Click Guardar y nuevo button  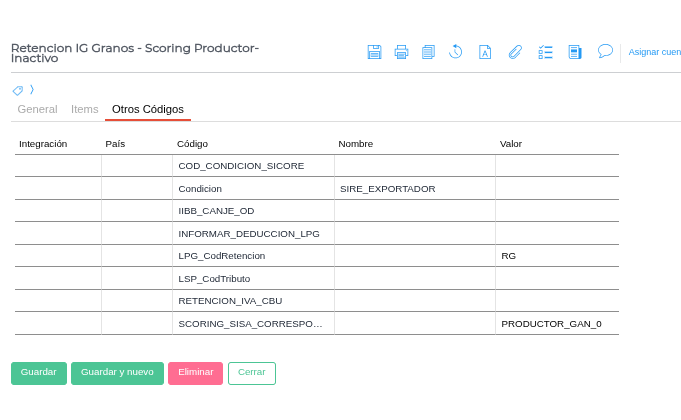click(x=117, y=373)
